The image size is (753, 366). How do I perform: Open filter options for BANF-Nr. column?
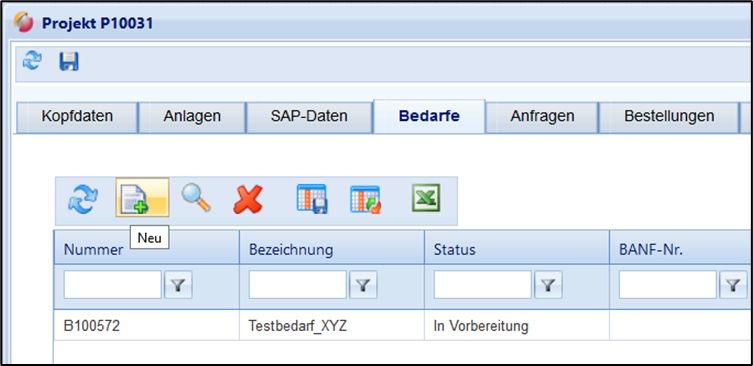733,285
